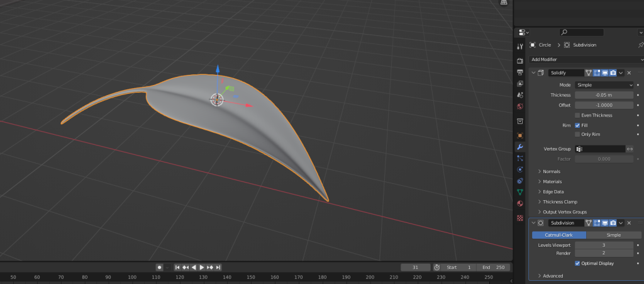
Task: Jump to the timeline start frame
Action: pos(178,268)
